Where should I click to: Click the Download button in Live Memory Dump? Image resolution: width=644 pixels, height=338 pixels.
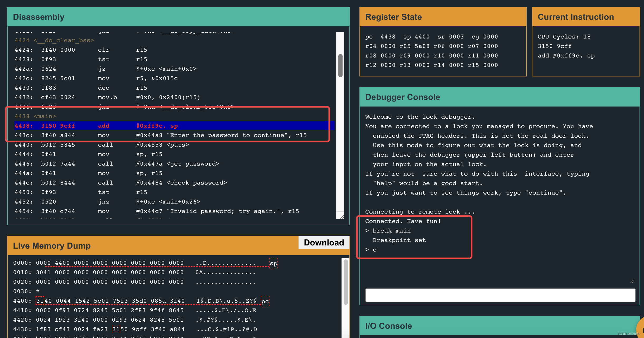pyautogui.click(x=324, y=243)
